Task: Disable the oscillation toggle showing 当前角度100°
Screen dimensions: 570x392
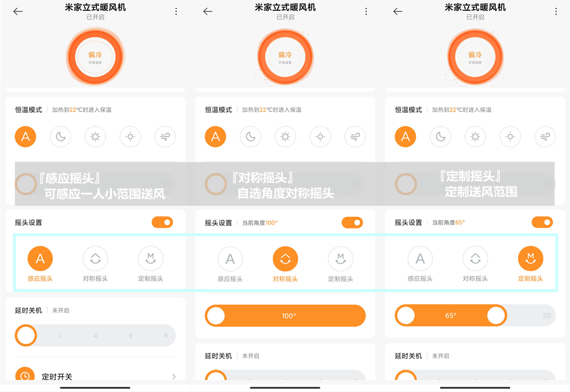Action: click(x=352, y=223)
